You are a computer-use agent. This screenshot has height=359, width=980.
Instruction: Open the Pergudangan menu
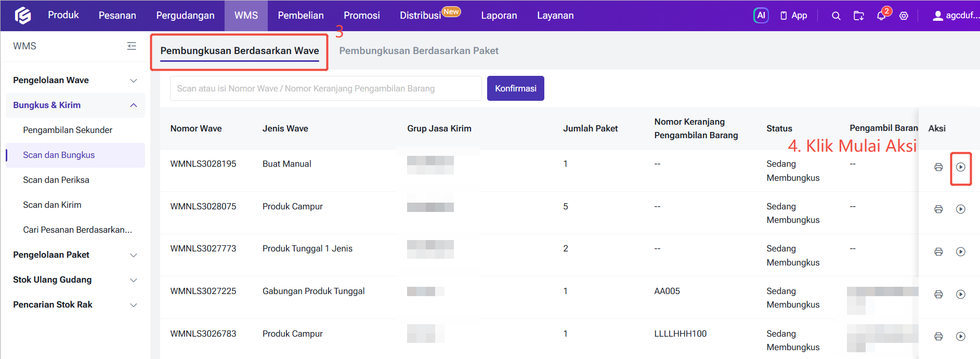(185, 16)
